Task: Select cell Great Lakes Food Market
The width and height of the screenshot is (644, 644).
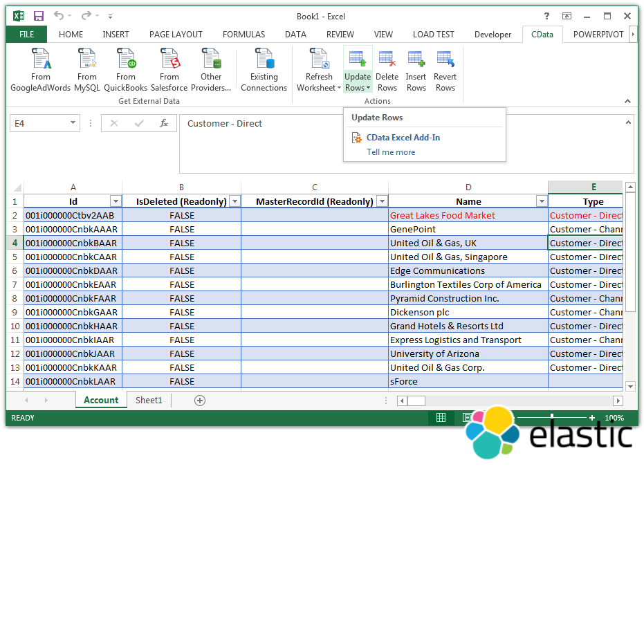Action: click(x=468, y=215)
